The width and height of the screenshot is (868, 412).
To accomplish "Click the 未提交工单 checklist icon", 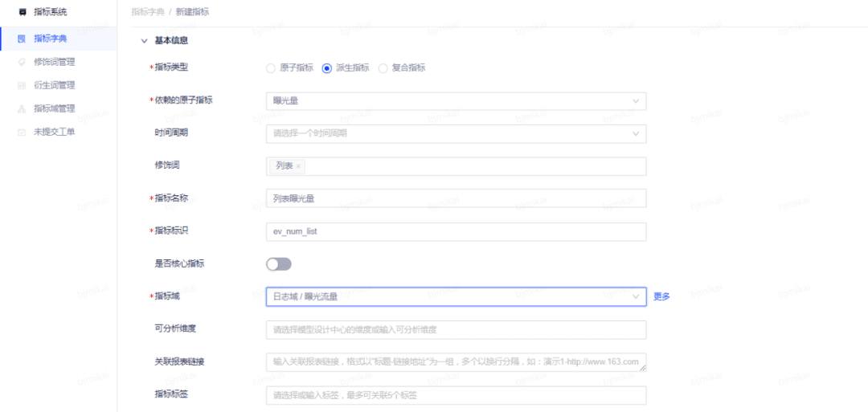I will 22,132.
